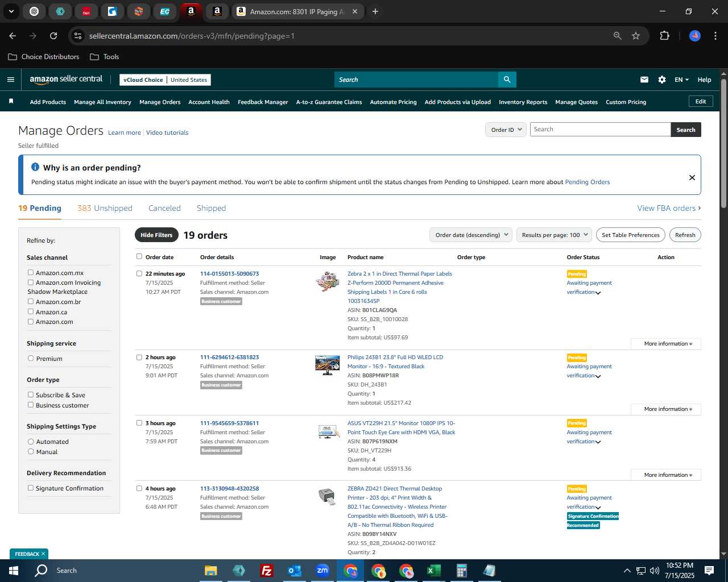Close the FEEDBACK tab

tap(43, 554)
